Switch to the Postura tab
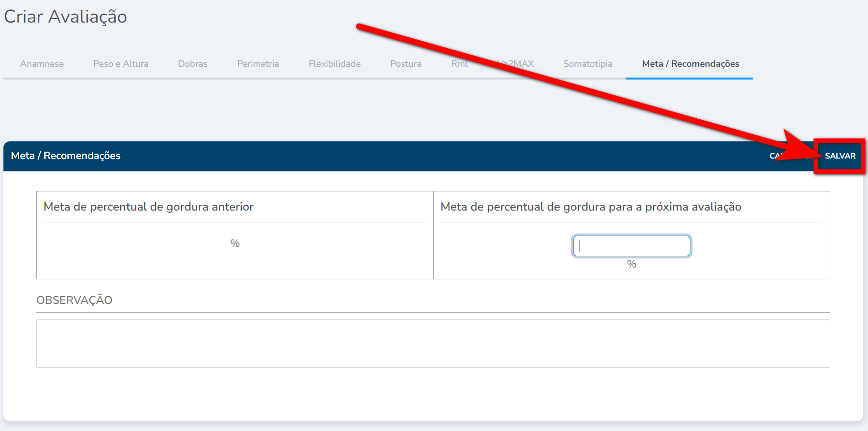The width and height of the screenshot is (868, 431). pyautogui.click(x=406, y=64)
